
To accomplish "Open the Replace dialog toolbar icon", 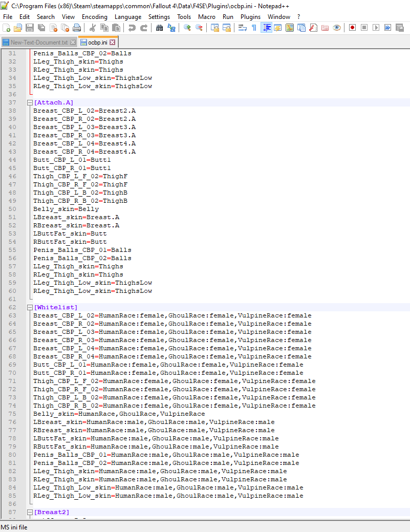I will coord(171,28).
